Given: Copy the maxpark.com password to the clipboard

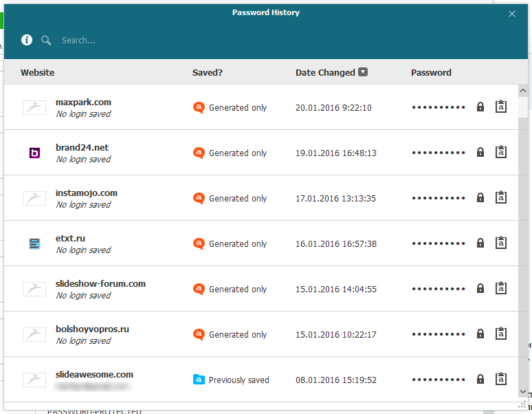Looking at the screenshot, I should tap(501, 107).
